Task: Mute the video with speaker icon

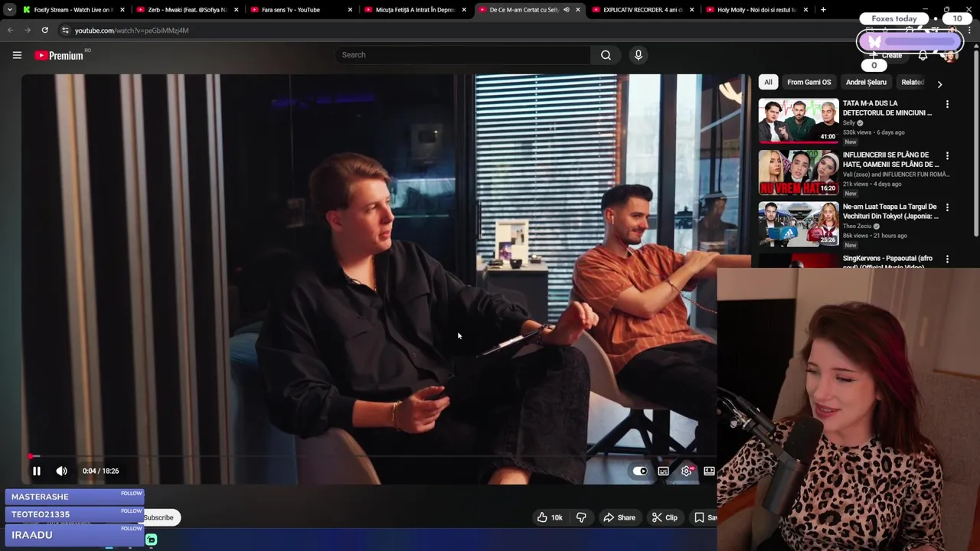Action: [61, 471]
